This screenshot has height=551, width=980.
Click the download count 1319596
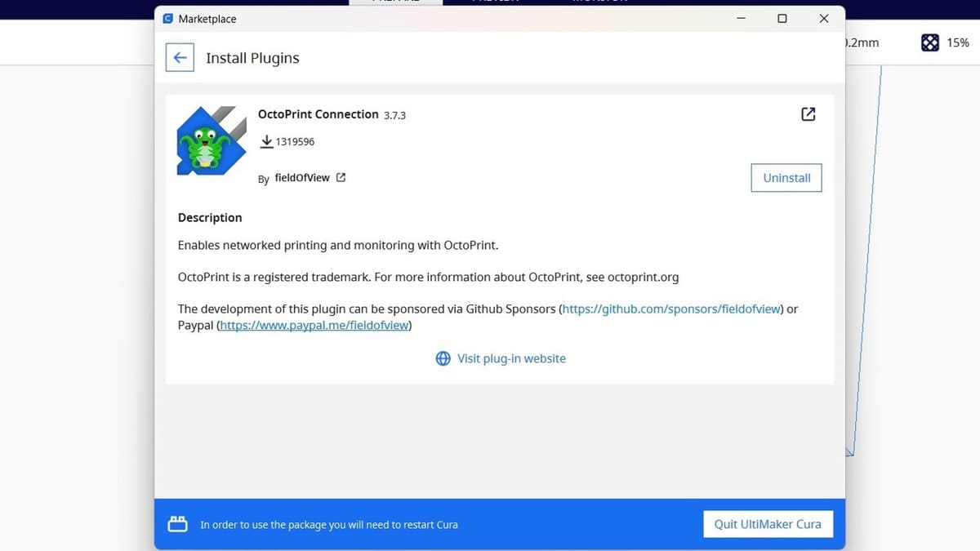coord(295,142)
